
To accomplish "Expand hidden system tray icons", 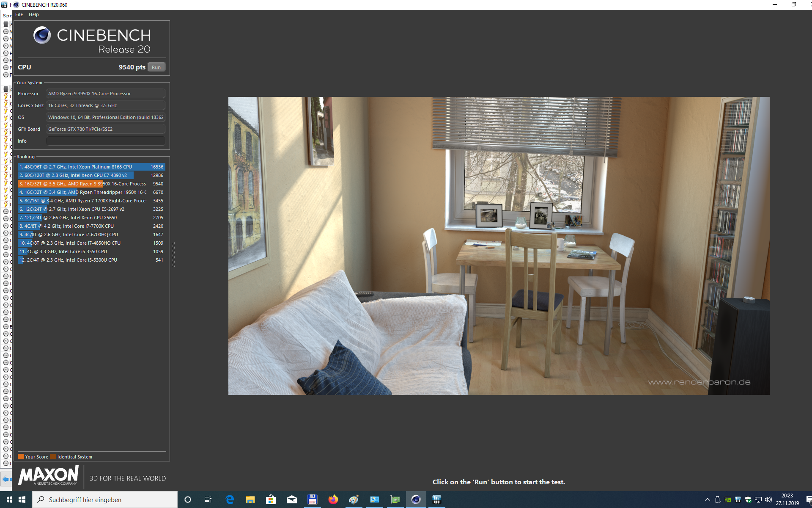I will tap(707, 500).
